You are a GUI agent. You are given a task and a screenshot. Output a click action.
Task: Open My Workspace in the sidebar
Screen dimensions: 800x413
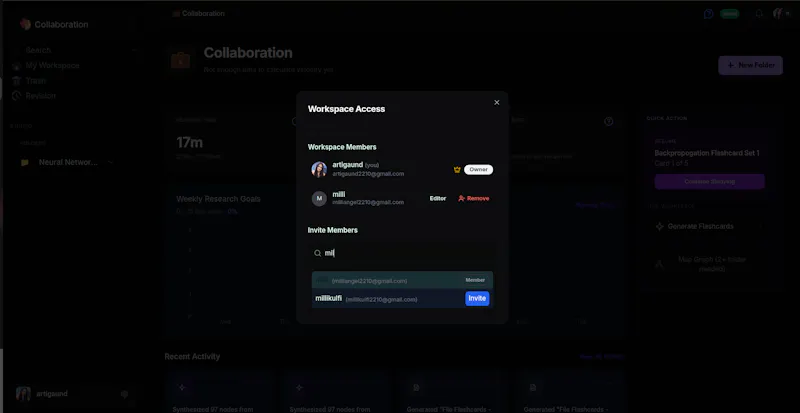click(x=53, y=65)
